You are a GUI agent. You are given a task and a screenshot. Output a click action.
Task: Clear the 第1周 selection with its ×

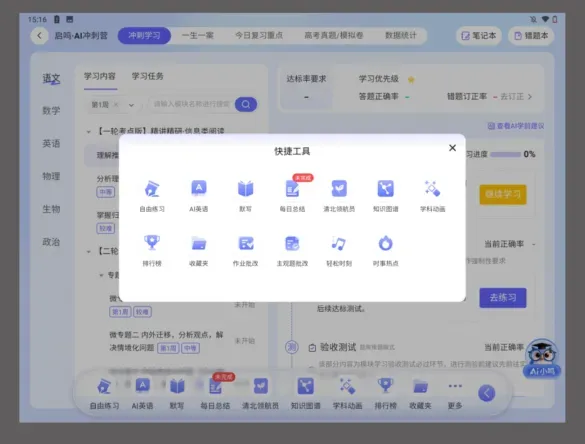click(x=116, y=105)
